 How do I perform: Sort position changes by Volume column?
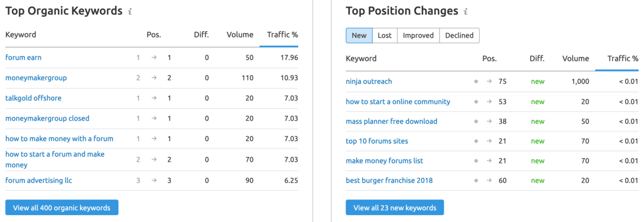[x=575, y=59]
